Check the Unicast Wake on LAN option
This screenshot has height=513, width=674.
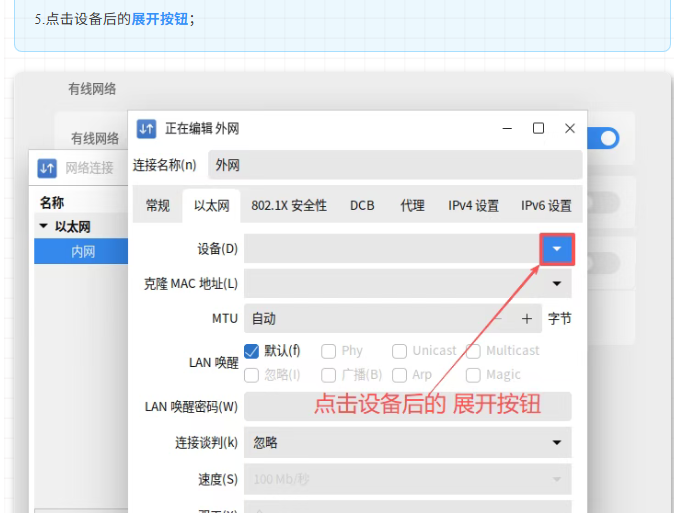pos(400,351)
